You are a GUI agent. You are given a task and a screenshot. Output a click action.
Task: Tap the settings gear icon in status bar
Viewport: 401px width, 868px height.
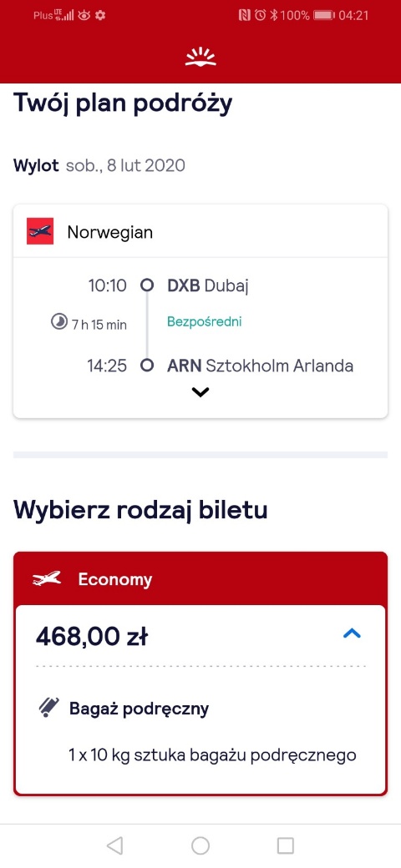[100, 16]
